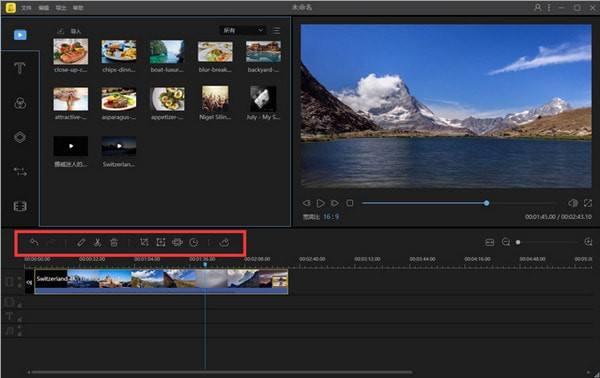Open the Text panel in the sidebar
Screen dimensions: 600x378
tap(20, 68)
